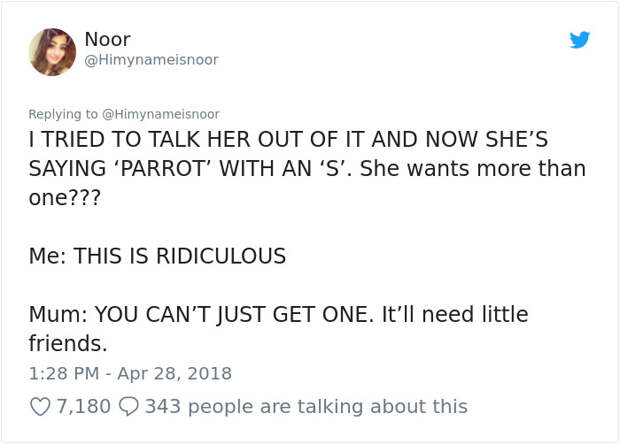Click the 'Me: THIS IS RIDICULOUS' line
Screen dimensions: 620x444
157,256
